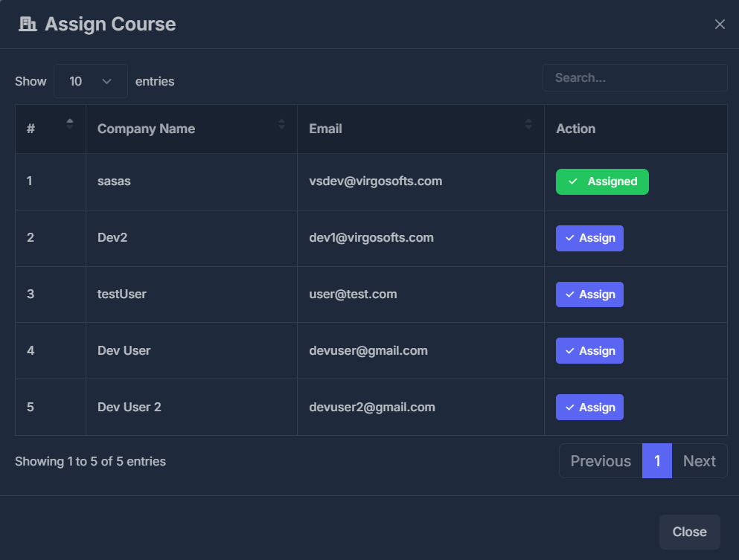The image size is (739, 560).
Task: Sort the Email column with its sort icon
Action: point(528,127)
